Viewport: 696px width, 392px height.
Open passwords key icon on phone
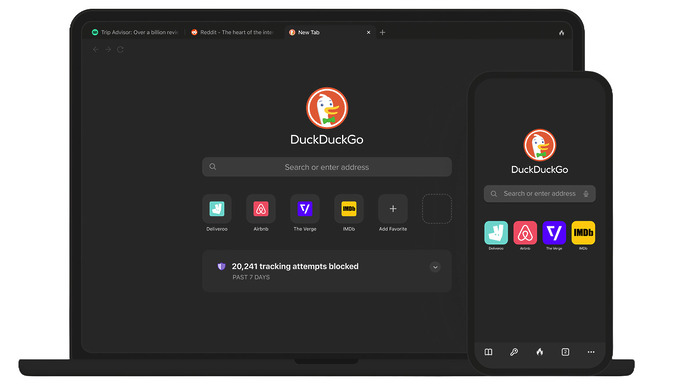(x=514, y=352)
